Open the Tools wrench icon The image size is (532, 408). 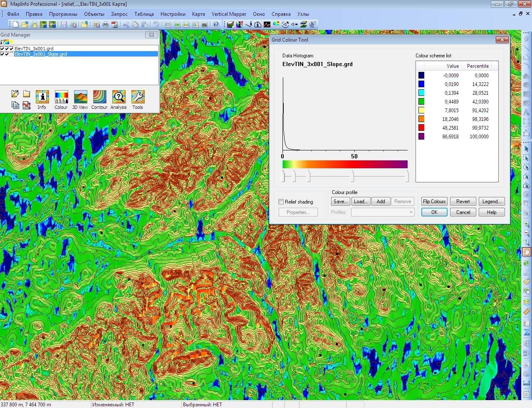click(138, 99)
